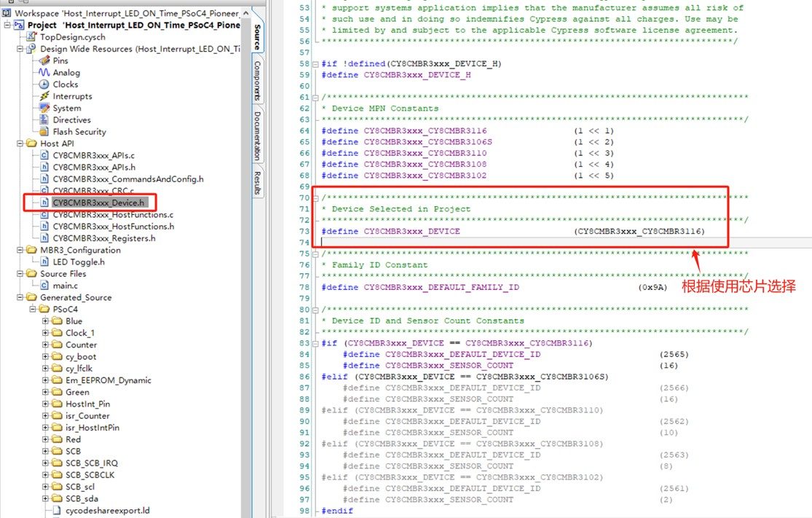Screen dimensions: 812x518
Task: Select the Green folder item
Action: click(x=77, y=392)
